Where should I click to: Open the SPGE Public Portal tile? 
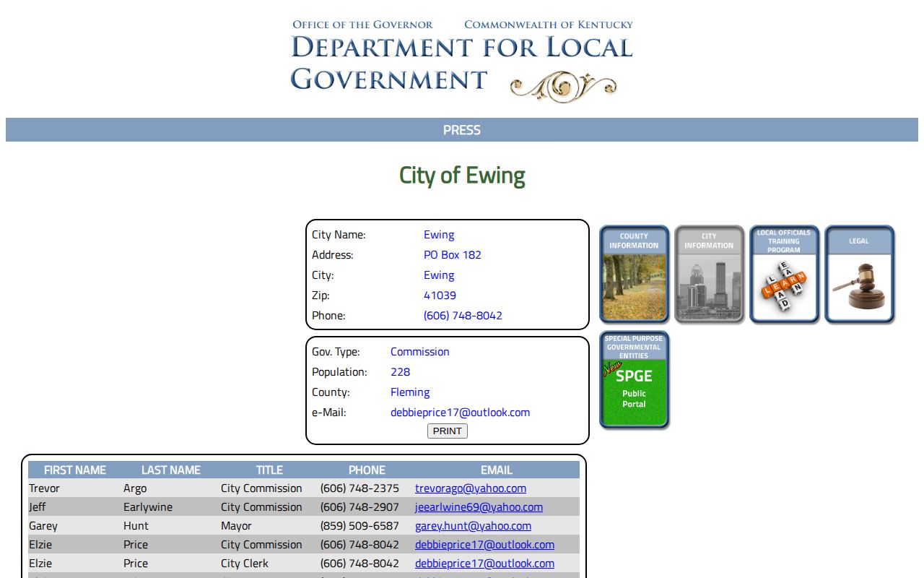pyautogui.click(x=635, y=380)
